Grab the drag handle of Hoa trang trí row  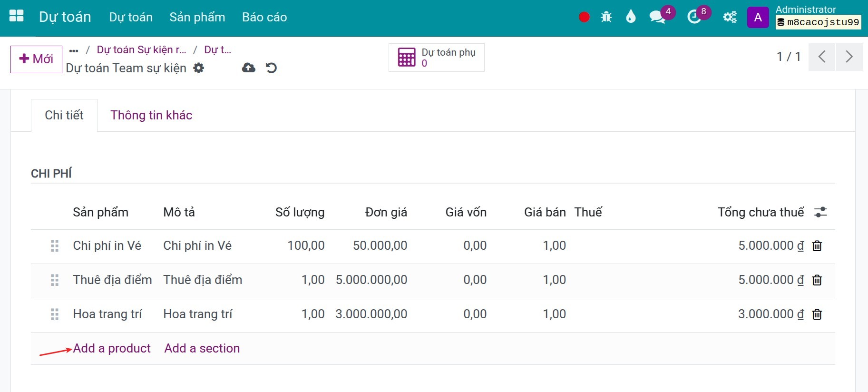pyautogui.click(x=55, y=314)
